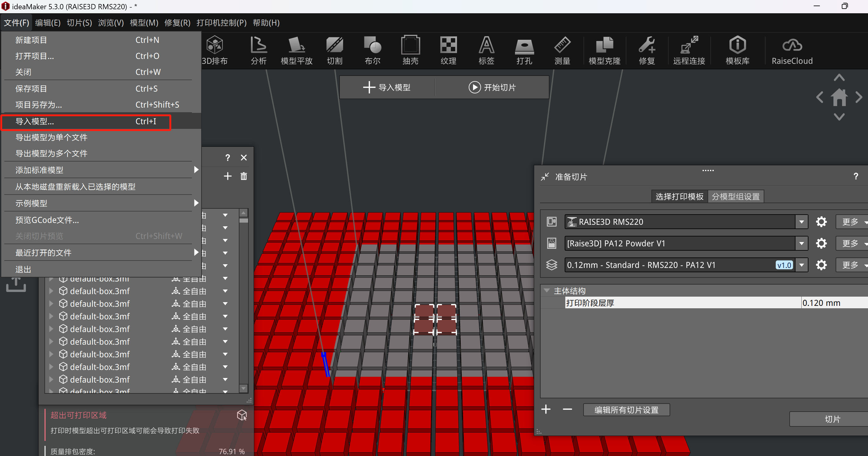Screen dimensions: 868x456
Task: Click the v1.0 version badge
Action: click(x=784, y=265)
